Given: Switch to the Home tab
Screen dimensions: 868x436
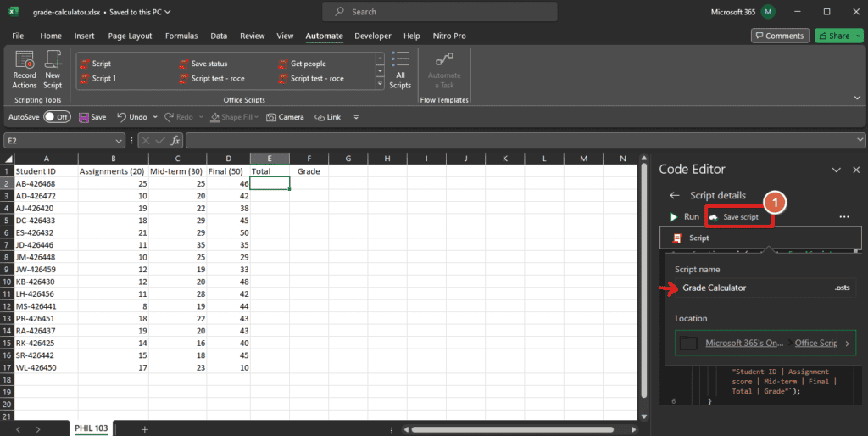Looking at the screenshot, I should (x=51, y=36).
